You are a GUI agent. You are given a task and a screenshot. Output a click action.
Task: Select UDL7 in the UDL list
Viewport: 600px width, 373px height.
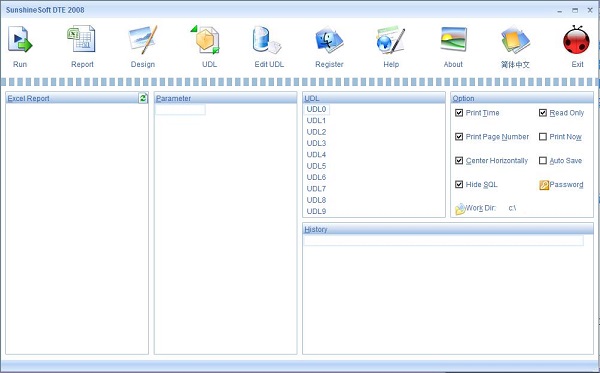[x=316, y=189]
